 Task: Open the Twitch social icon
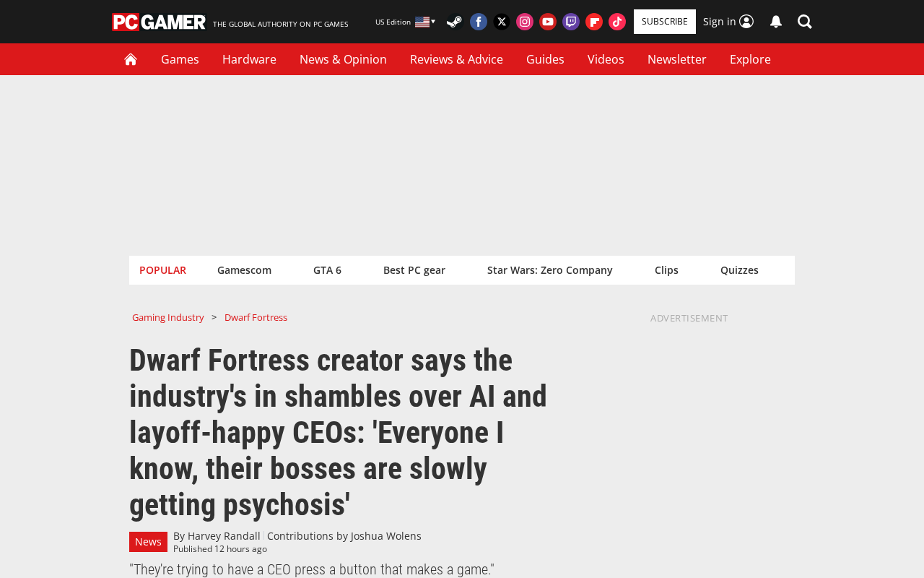pos(571,22)
